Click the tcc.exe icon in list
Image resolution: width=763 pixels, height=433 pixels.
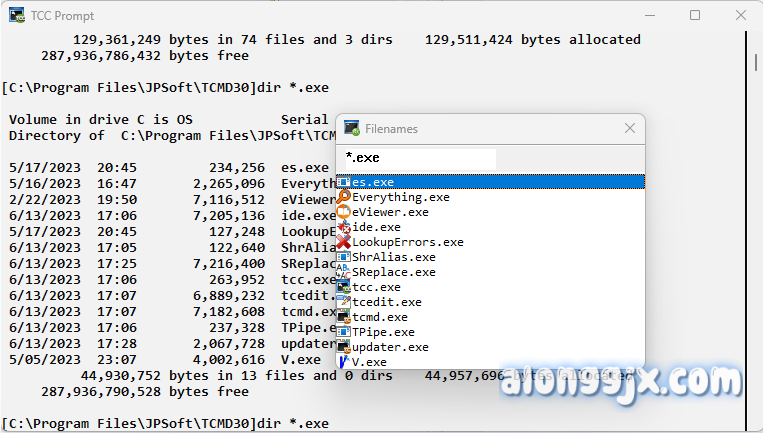pos(343,287)
